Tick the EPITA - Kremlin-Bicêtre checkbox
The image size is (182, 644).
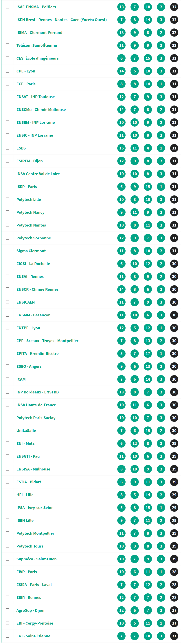pos(8,353)
